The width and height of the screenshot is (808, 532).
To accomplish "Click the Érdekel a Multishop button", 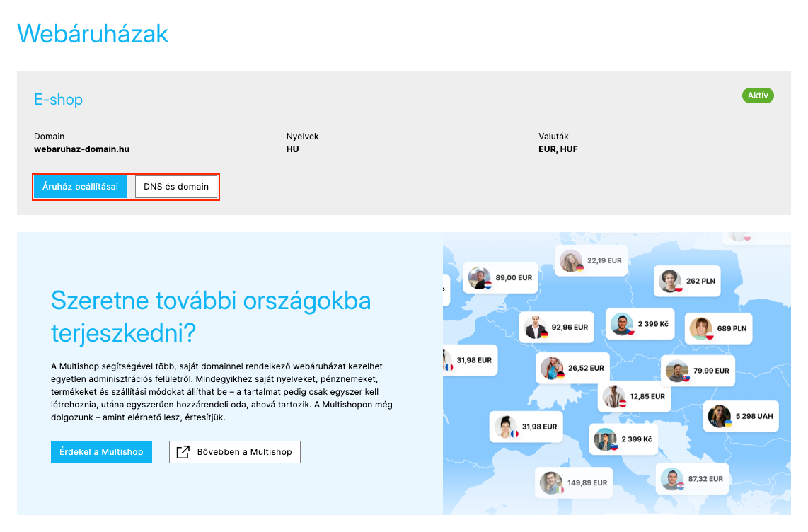I will click(101, 451).
